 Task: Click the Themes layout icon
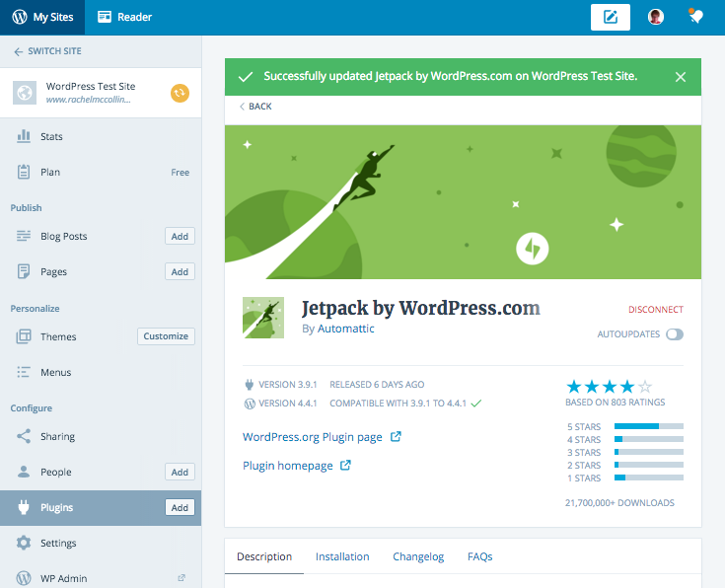click(24, 336)
